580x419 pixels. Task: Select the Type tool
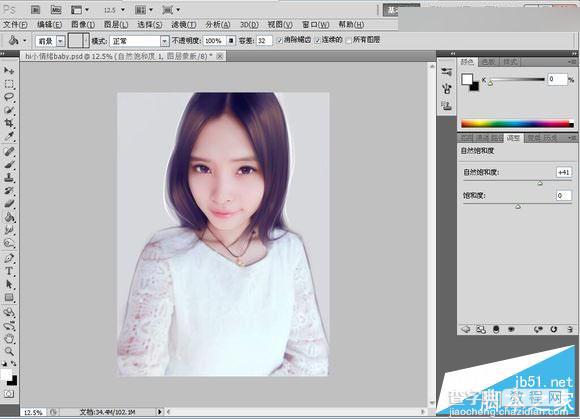(x=9, y=271)
